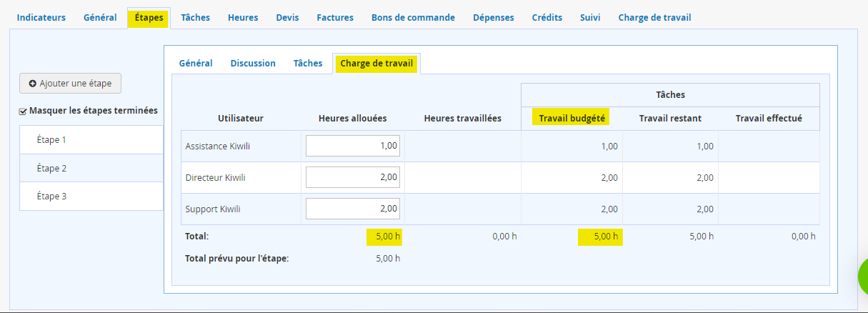This screenshot has height=313, width=868.
Task: Edit allocated hours for Assistance Kiwili
Action: 353,146
